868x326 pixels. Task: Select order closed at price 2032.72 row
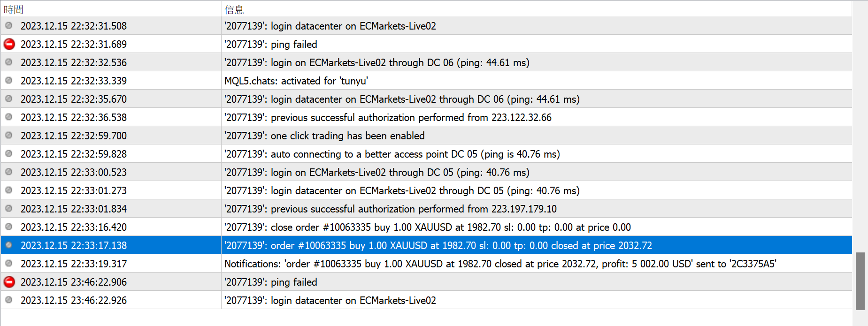438,245
